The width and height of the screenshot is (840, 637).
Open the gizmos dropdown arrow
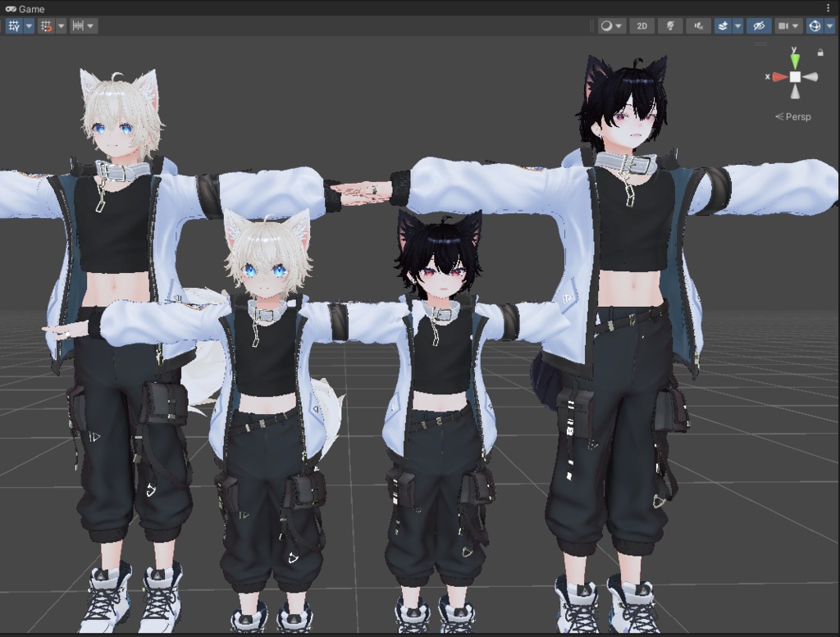[x=830, y=25]
